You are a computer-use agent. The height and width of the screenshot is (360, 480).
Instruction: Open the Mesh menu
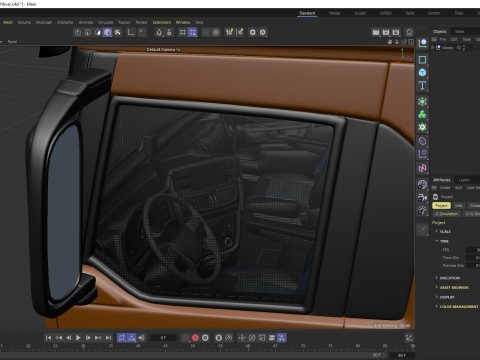(x=8, y=22)
